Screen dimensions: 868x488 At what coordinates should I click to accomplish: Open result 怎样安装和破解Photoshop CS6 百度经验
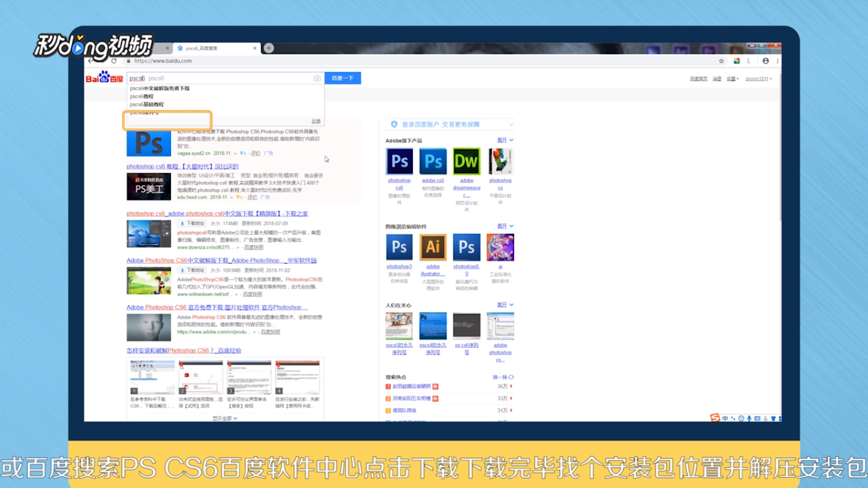tap(184, 350)
